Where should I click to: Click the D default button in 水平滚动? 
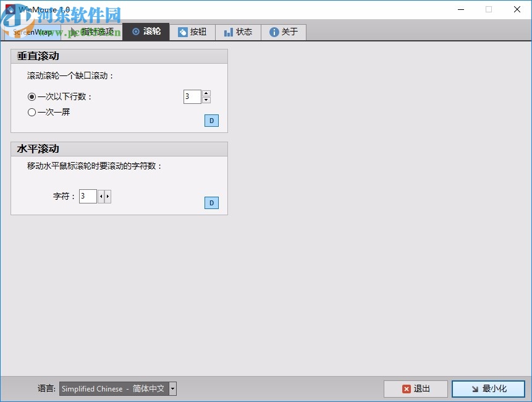pos(211,203)
